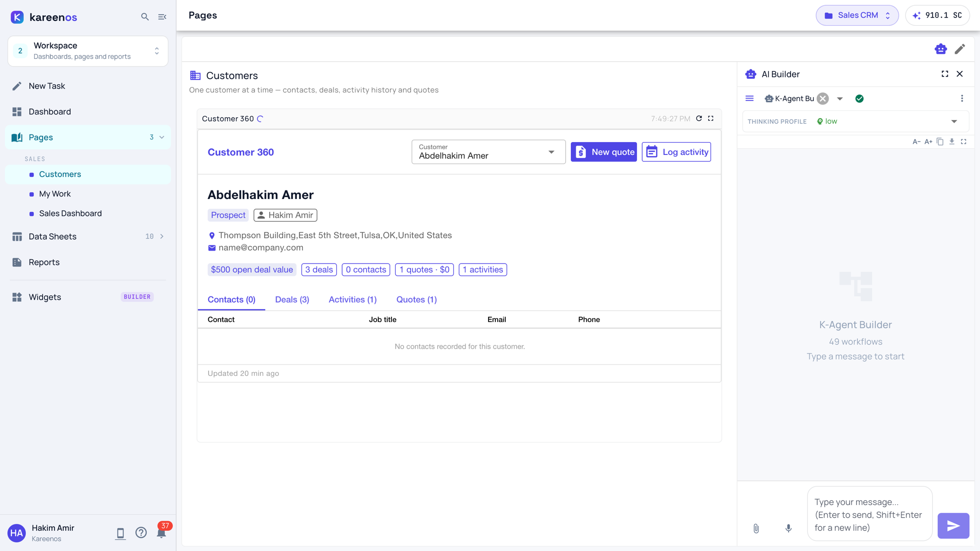Image resolution: width=980 pixels, height=551 pixels.
Task: Switch to the Activities (1) tab
Action: click(353, 299)
